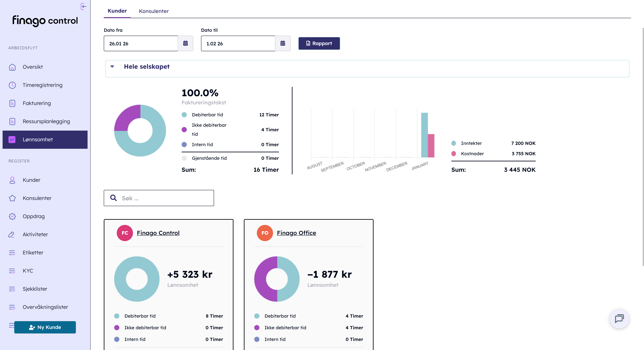Open the Dato fra calendar picker
Image resolution: width=644 pixels, height=350 pixels.
click(185, 43)
